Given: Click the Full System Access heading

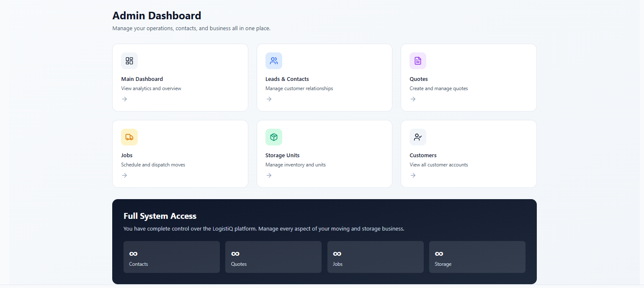Looking at the screenshot, I should (x=160, y=216).
